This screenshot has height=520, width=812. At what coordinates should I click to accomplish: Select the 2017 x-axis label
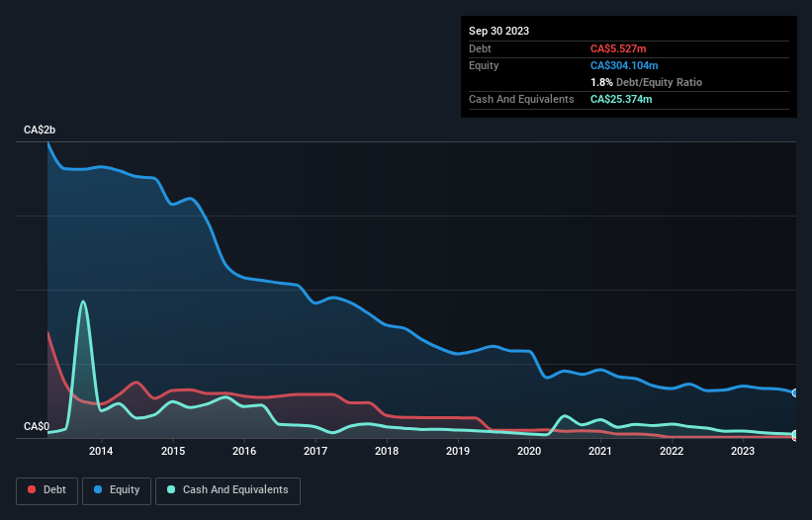[x=316, y=451]
